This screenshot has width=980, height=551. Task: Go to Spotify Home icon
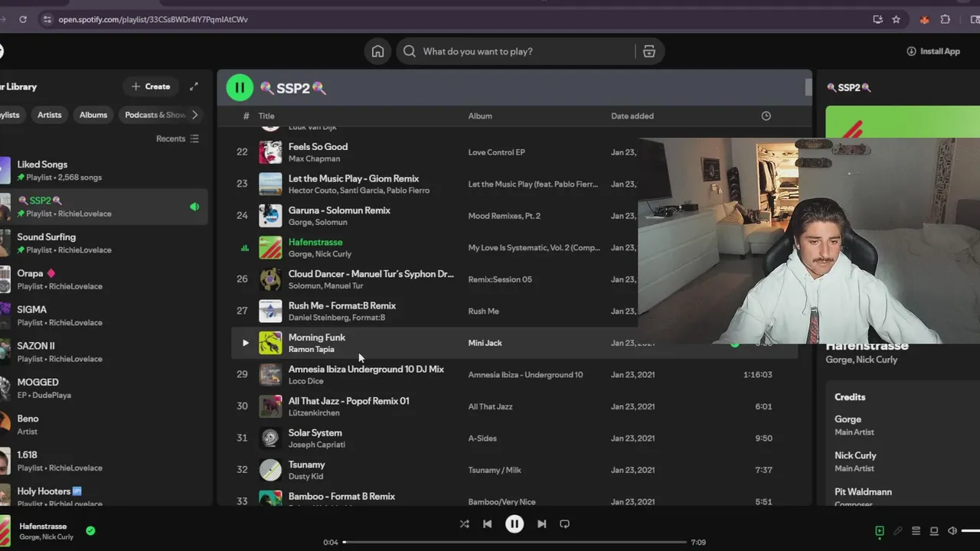(x=377, y=51)
